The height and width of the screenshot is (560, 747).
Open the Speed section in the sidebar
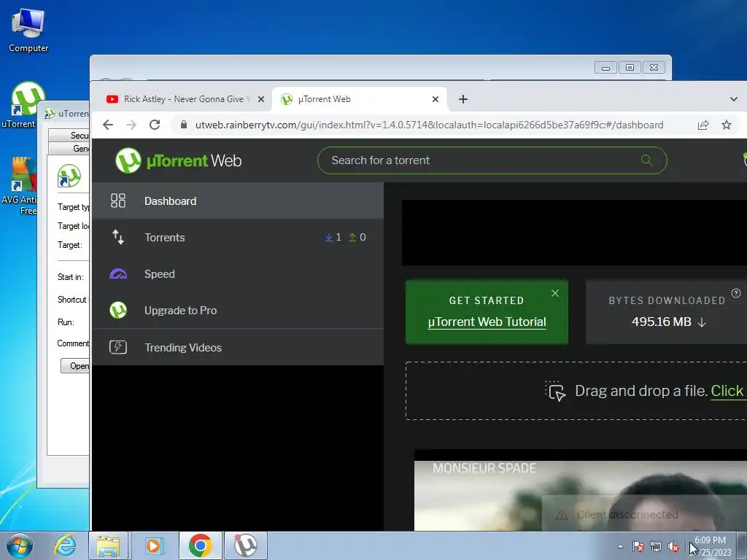238,274
